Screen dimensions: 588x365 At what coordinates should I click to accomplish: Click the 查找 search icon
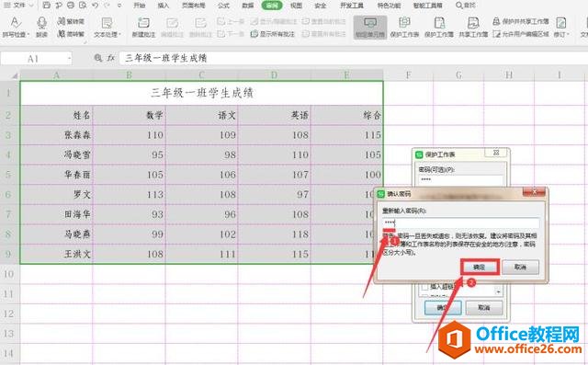click(x=466, y=6)
